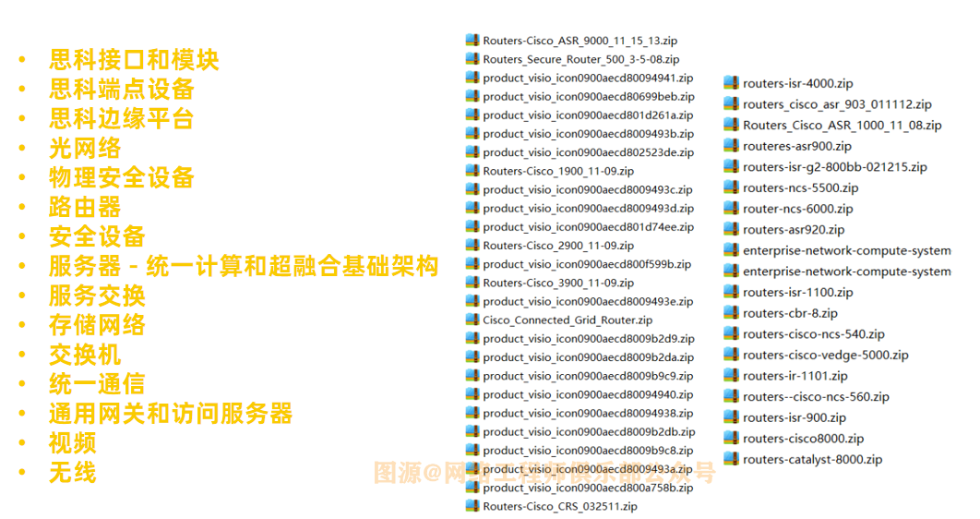
Task: Select bullet text 无线
Action: [x=73, y=473]
